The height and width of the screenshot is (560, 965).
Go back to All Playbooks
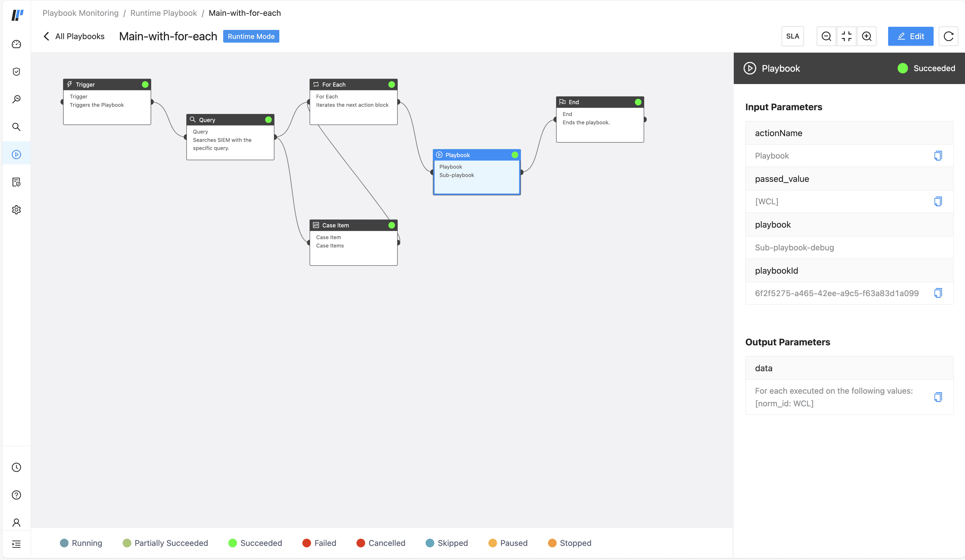(x=74, y=36)
